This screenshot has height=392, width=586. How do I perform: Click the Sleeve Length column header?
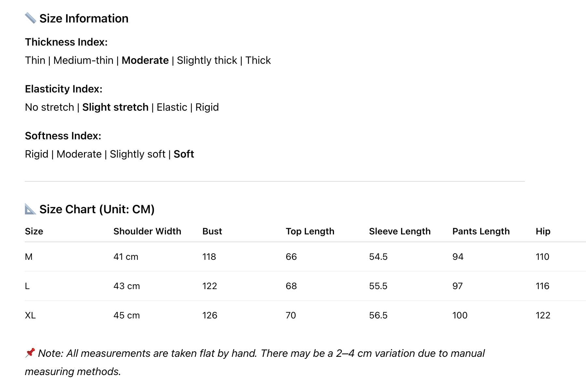(399, 231)
